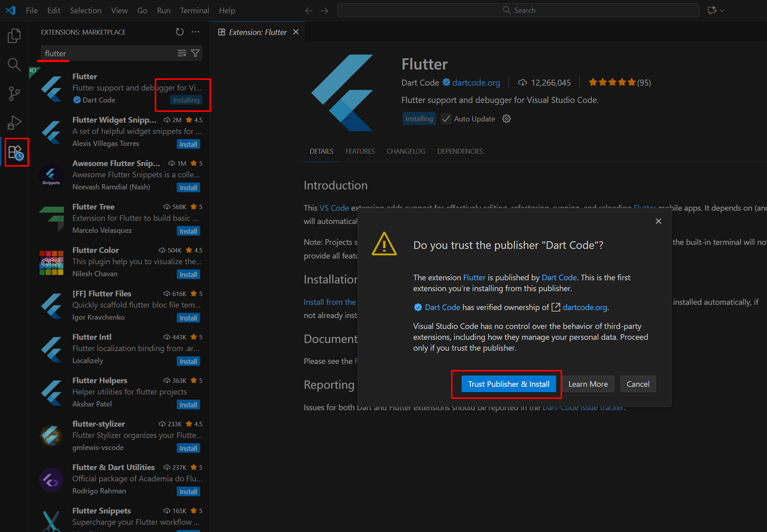
Task: Open the filter extensions funnel icon
Action: (x=196, y=53)
